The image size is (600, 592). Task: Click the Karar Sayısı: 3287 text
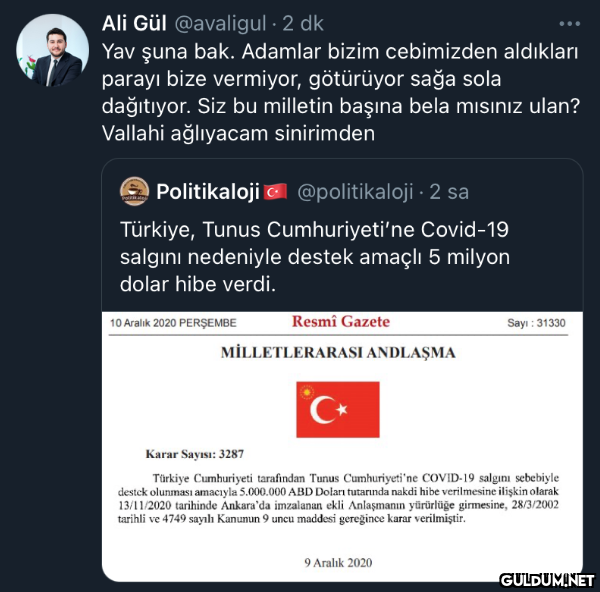point(195,454)
